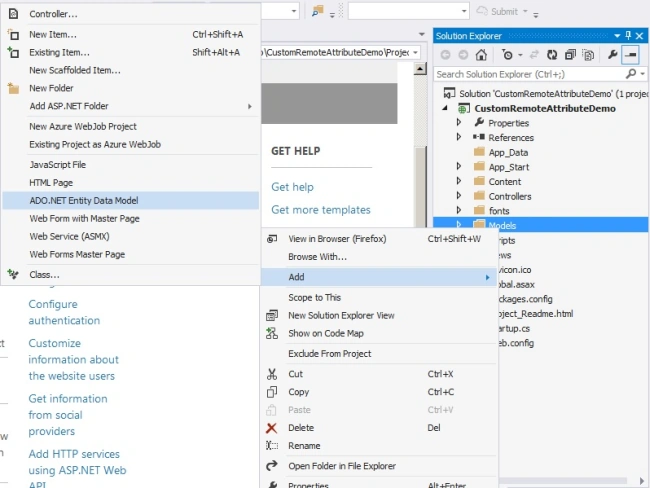Toggle the Preview Selected Items button
This screenshot has width=650, height=488.
[630, 55]
